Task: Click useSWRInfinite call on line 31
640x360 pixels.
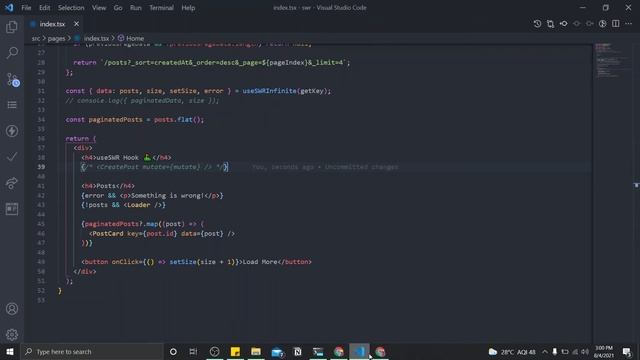Action: click(269, 91)
